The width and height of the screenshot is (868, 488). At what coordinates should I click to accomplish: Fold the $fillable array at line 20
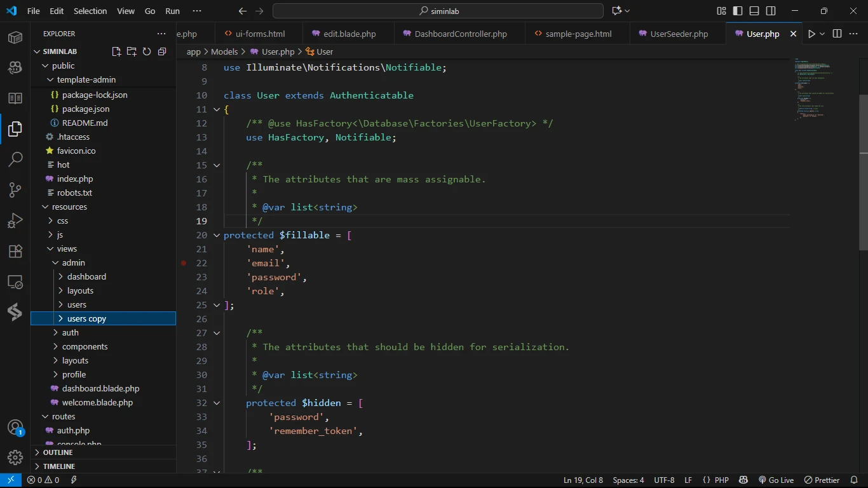click(216, 235)
